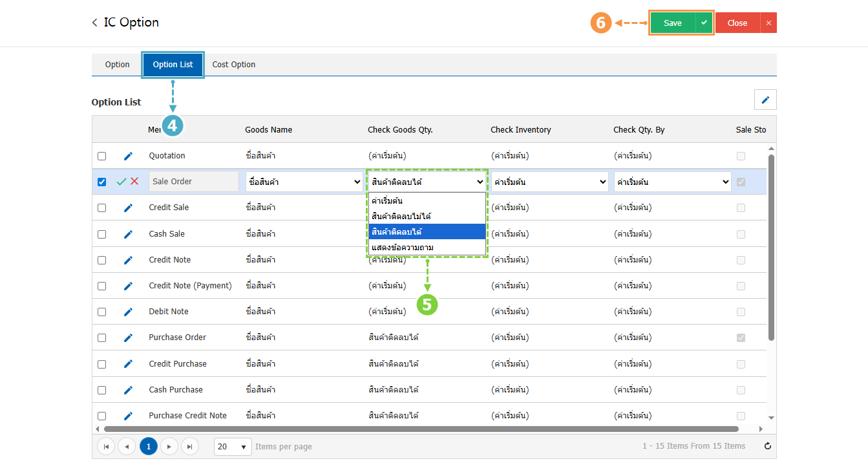This screenshot has width=868, height=472.
Task: Switch to the Option tab
Action: click(x=117, y=65)
